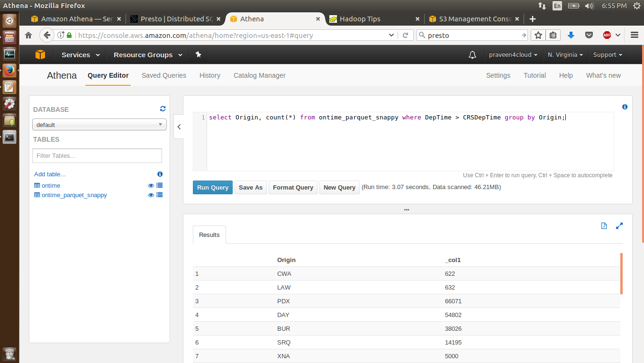Image resolution: width=644 pixels, height=363 pixels.
Task: Open the Trash in Ubuntu launcher
Action: [x=9, y=354]
